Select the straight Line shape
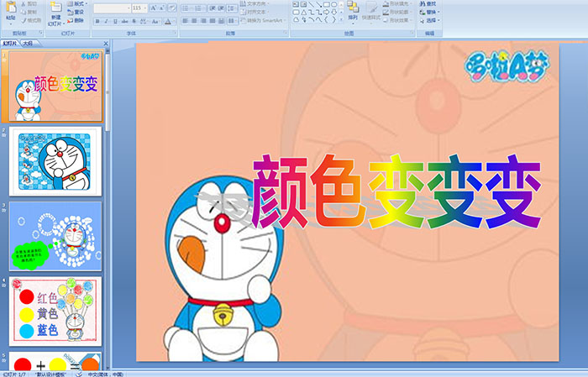Viewport: 588px width, 377px height. [x=312, y=4]
